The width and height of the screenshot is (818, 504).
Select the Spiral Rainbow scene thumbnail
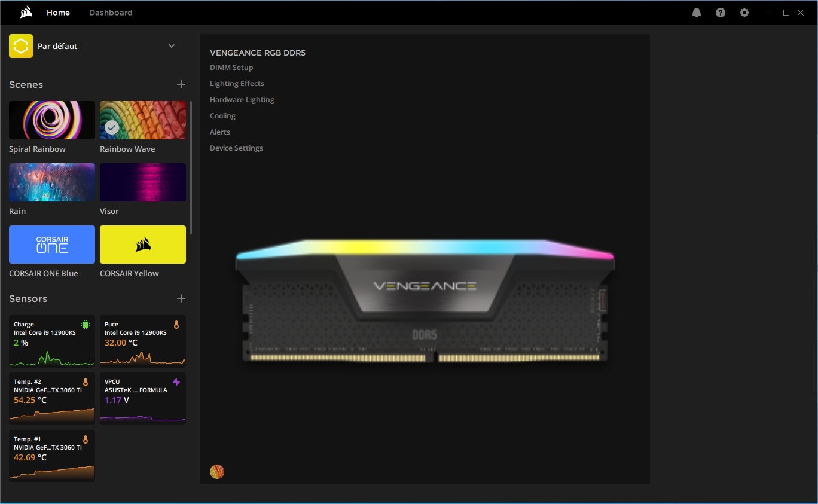52,120
